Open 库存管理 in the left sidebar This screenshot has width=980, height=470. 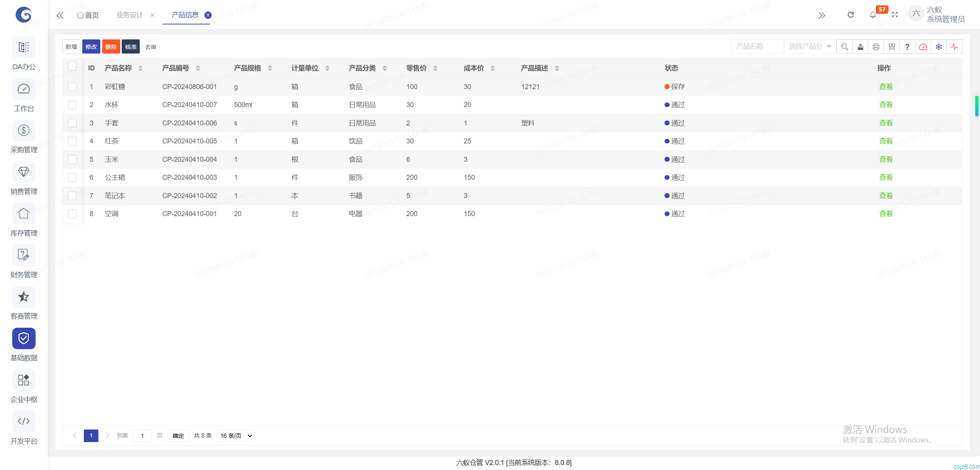pyautogui.click(x=24, y=221)
